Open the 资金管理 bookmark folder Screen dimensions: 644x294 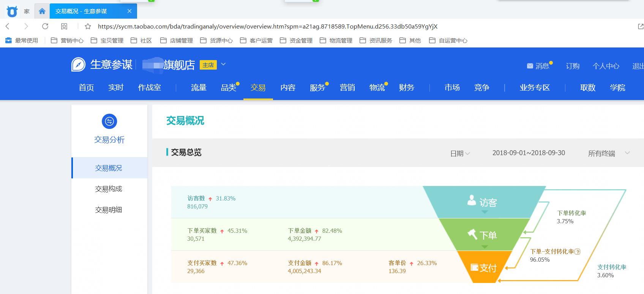[x=296, y=40]
